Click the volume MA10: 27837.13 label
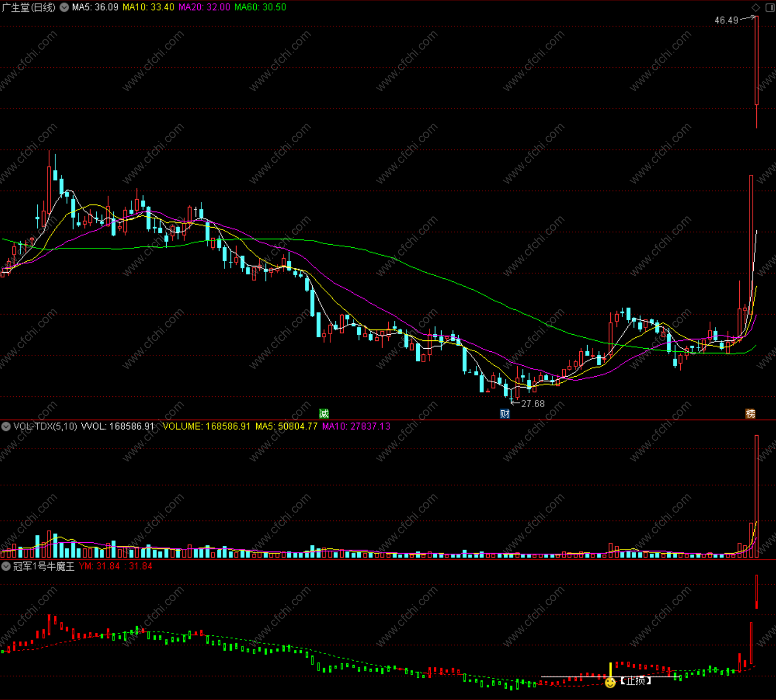The height and width of the screenshot is (700, 776). [356, 426]
